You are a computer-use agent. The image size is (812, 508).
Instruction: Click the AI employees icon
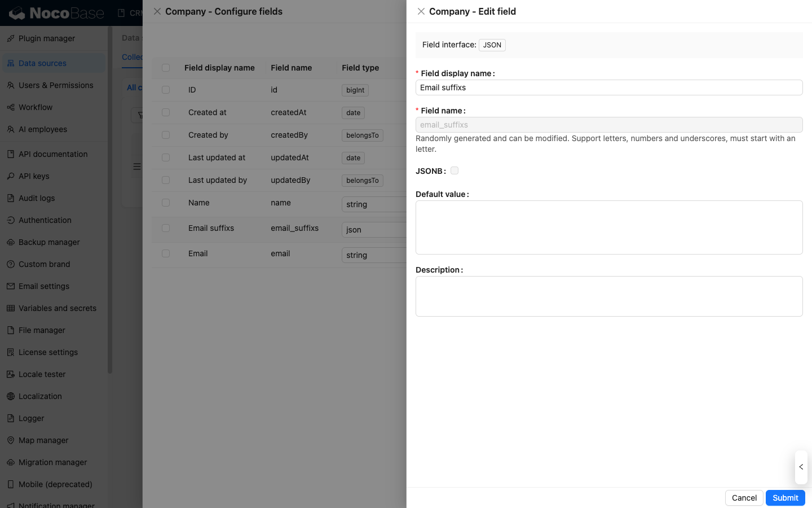(x=11, y=129)
